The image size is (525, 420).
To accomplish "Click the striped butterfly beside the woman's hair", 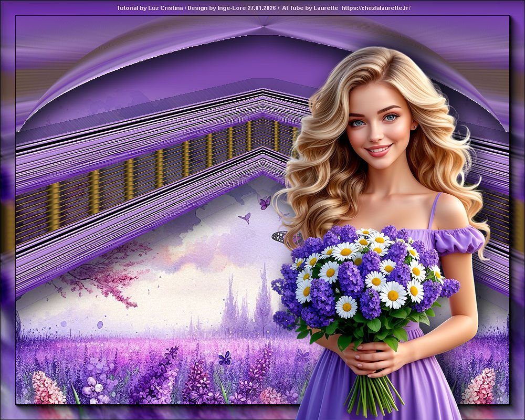I will tap(280, 237).
